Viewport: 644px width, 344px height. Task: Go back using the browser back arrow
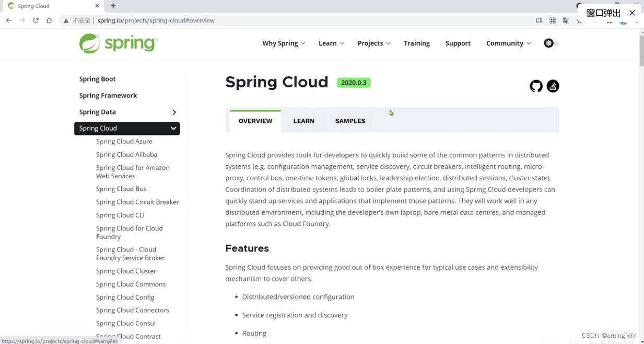click(x=9, y=20)
